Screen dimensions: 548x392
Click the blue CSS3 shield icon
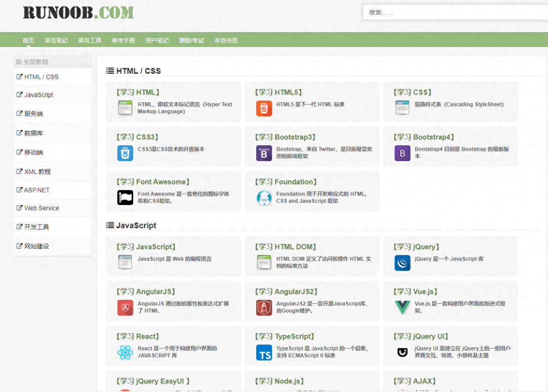pos(125,153)
